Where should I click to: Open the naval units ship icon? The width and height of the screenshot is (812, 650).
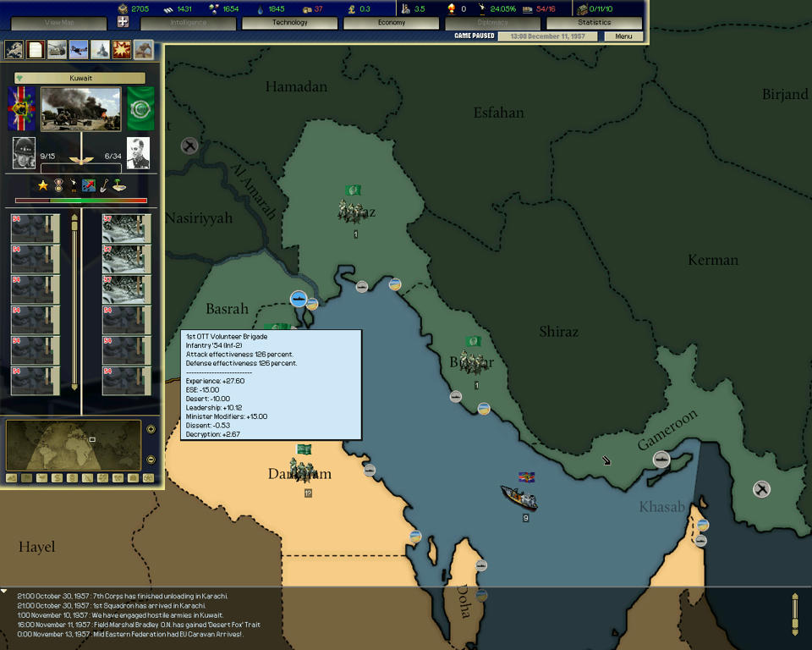pyautogui.click(x=101, y=50)
